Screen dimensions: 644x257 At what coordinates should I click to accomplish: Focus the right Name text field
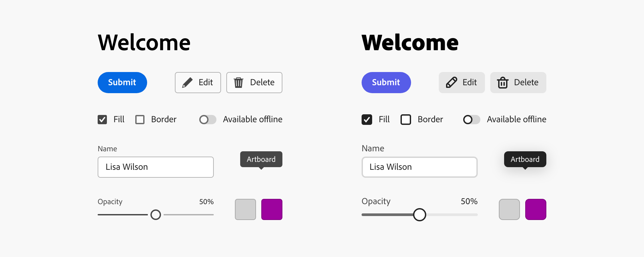point(420,167)
